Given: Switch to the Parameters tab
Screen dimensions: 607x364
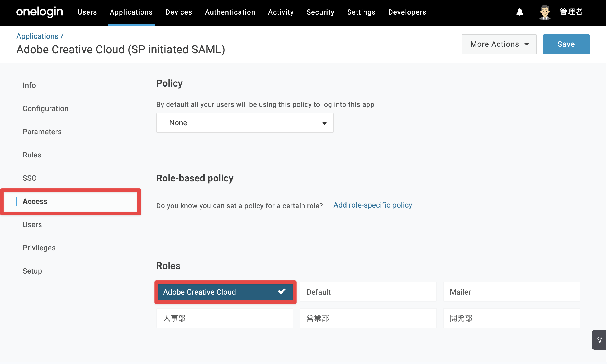Looking at the screenshot, I should [x=42, y=132].
